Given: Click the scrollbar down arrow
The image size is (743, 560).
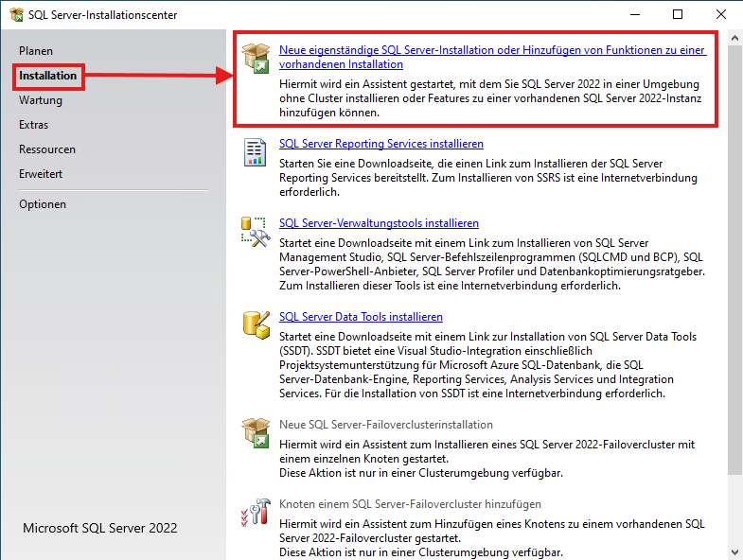Looking at the screenshot, I should [735, 551].
